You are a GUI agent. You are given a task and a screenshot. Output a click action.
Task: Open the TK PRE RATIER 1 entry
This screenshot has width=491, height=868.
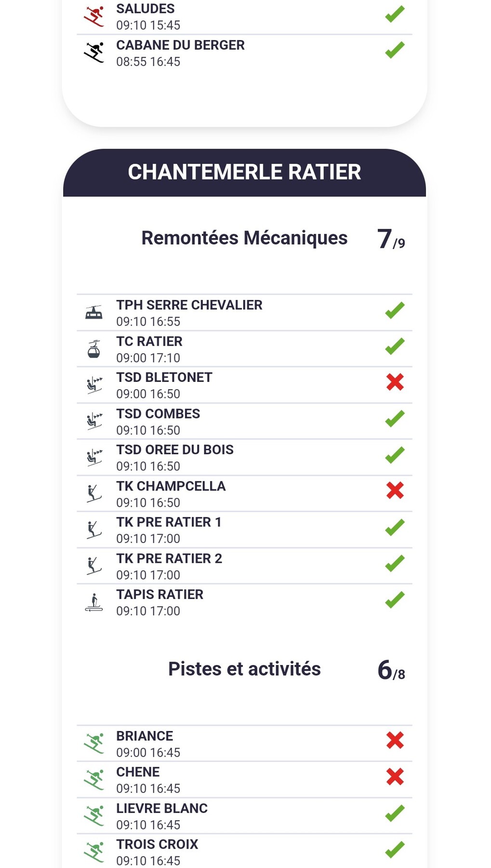pyautogui.click(x=168, y=529)
